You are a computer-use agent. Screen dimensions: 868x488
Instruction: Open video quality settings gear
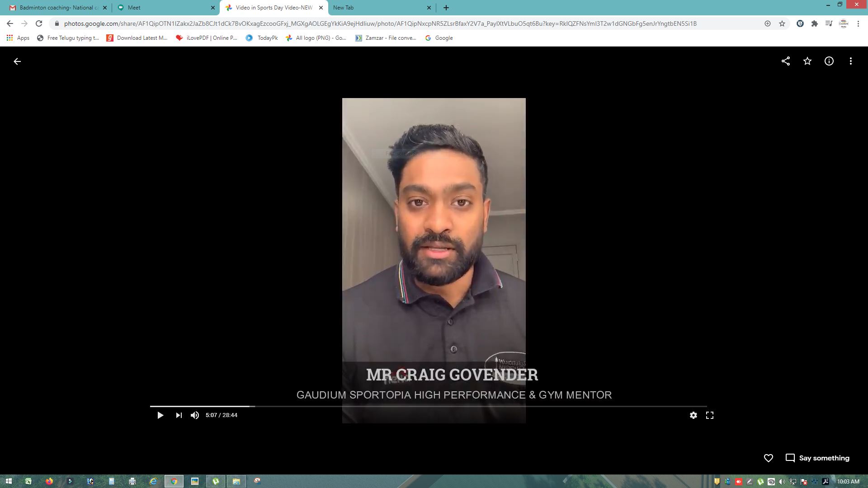pyautogui.click(x=693, y=415)
